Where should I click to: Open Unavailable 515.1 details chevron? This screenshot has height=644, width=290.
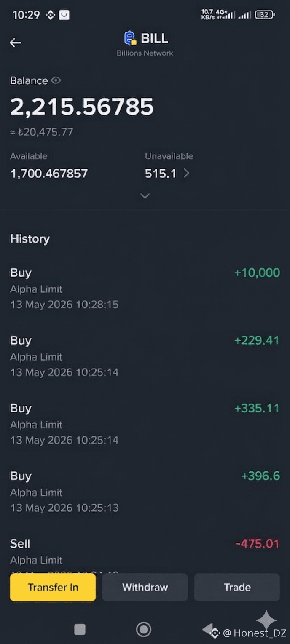click(187, 173)
